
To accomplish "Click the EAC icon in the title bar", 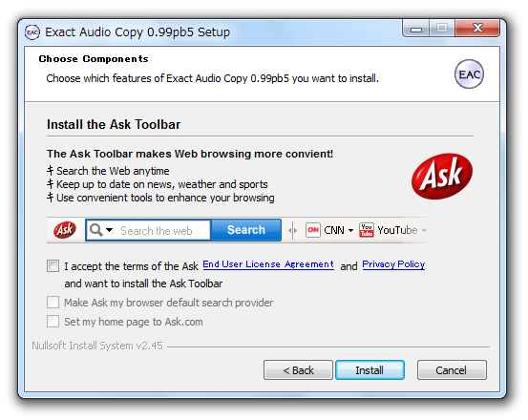I will (x=32, y=32).
